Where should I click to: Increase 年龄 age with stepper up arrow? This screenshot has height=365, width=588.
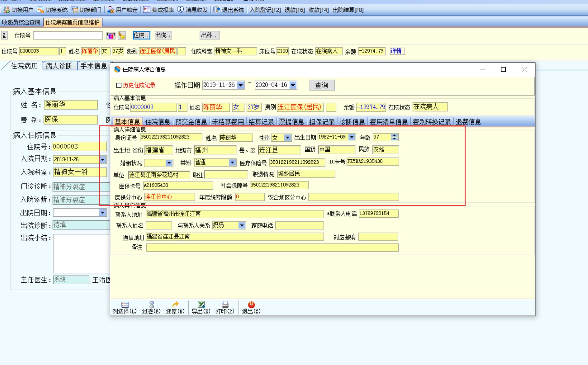click(394, 135)
